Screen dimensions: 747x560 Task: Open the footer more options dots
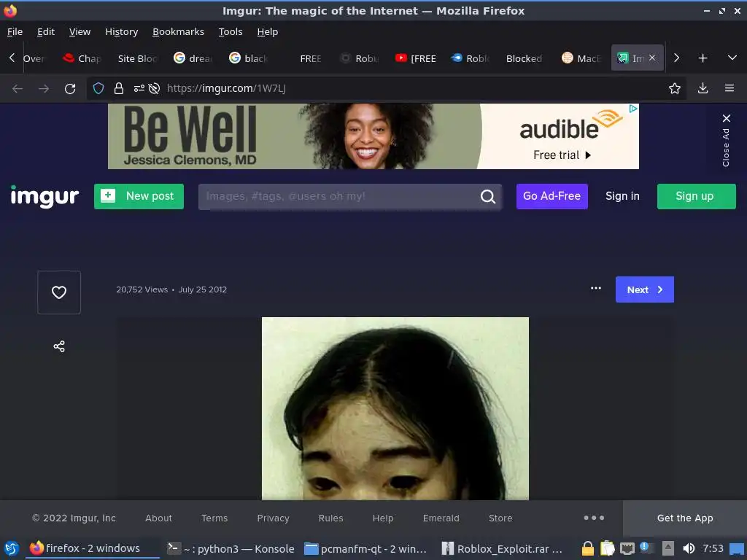point(594,518)
